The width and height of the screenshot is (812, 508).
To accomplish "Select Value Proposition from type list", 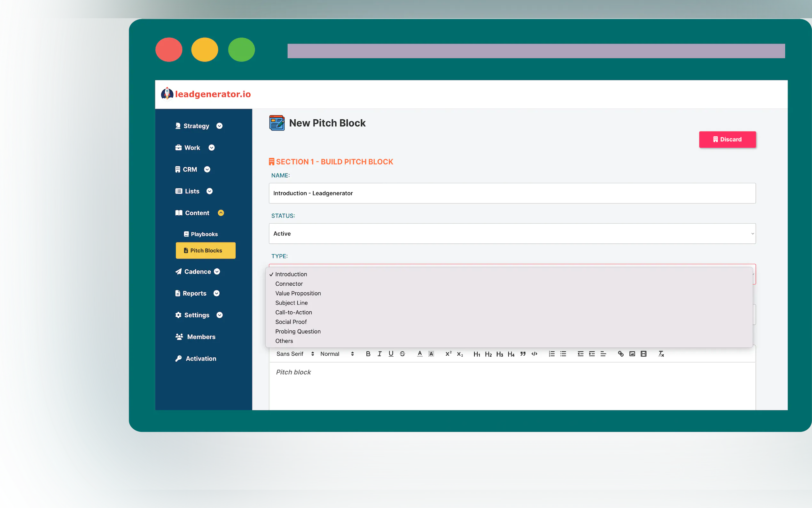I will pyautogui.click(x=298, y=293).
